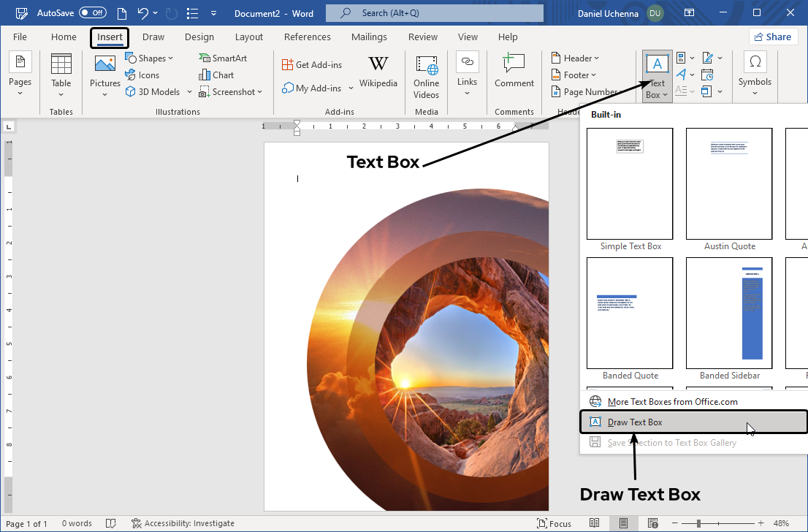Open the Wikipedia add-in

(x=378, y=72)
